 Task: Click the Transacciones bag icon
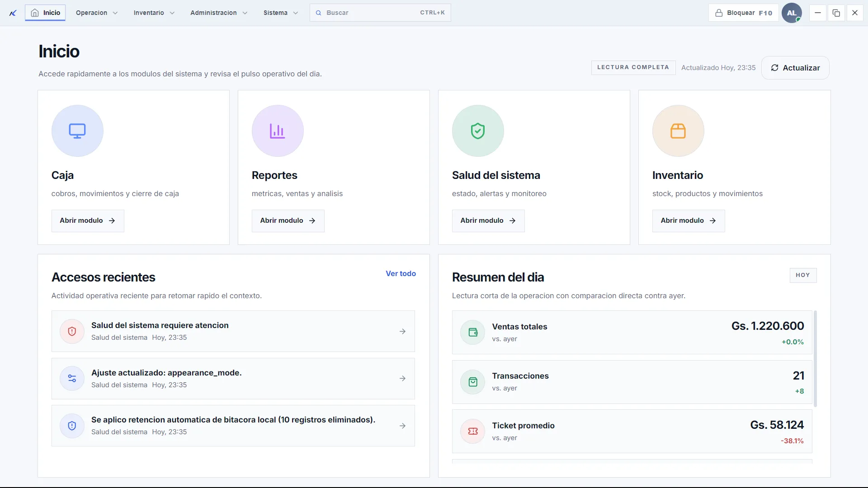click(473, 382)
